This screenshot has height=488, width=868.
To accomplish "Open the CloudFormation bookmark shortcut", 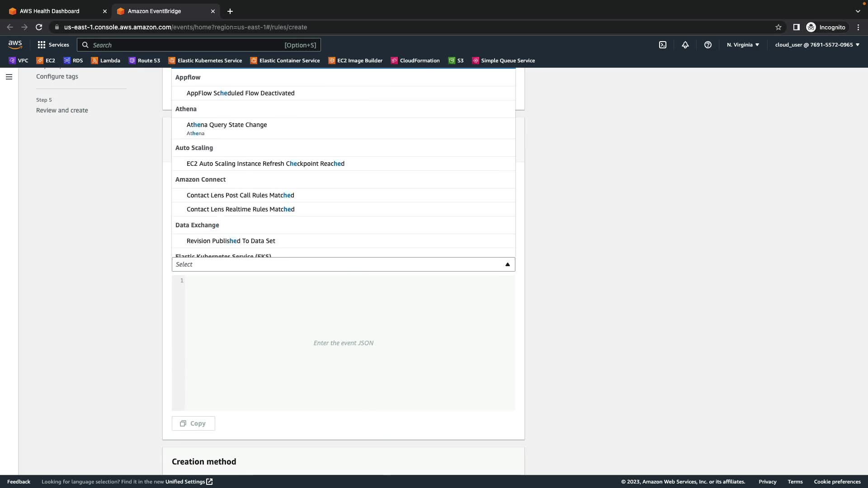I will pos(415,61).
